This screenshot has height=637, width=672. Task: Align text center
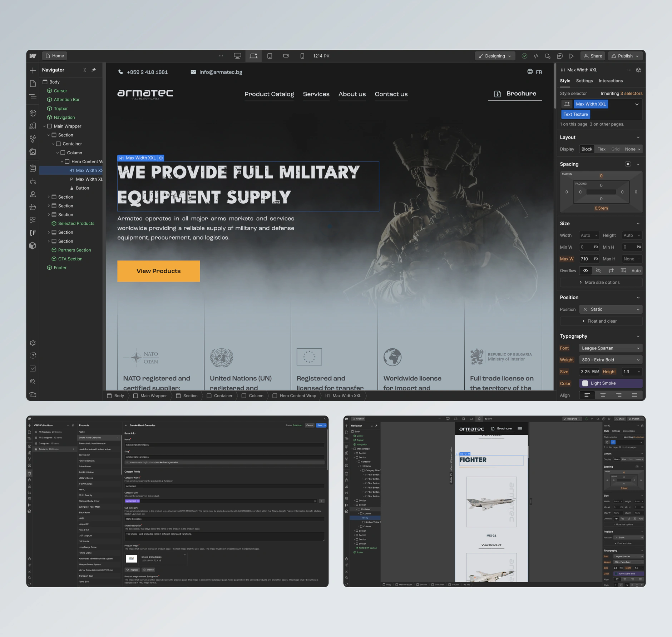603,395
